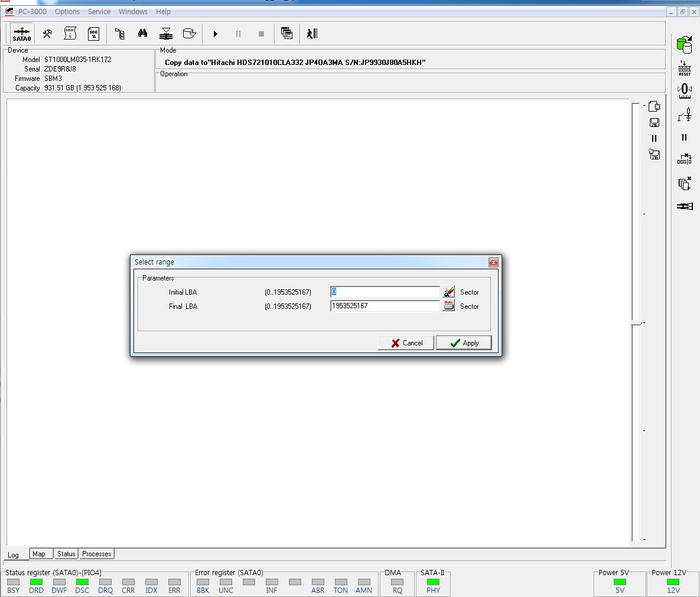Click the ABR error register indicator
Screen dimensions: 700x597
pyautogui.click(x=318, y=582)
